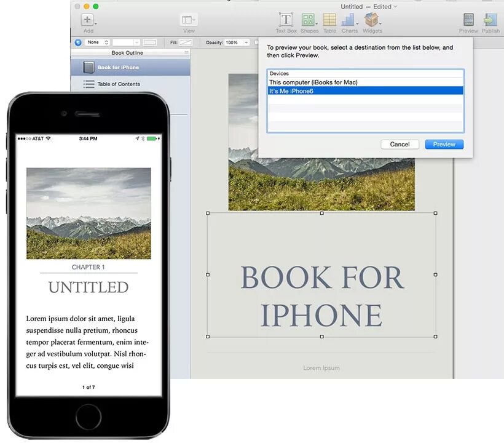Click the book icon beside Book for iPhone
This screenshot has height=443, width=504.
[x=89, y=67]
